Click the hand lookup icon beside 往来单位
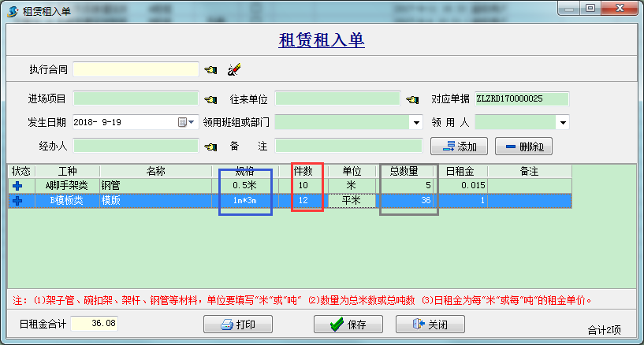644x345 pixels. pyautogui.click(x=412, y=99)
